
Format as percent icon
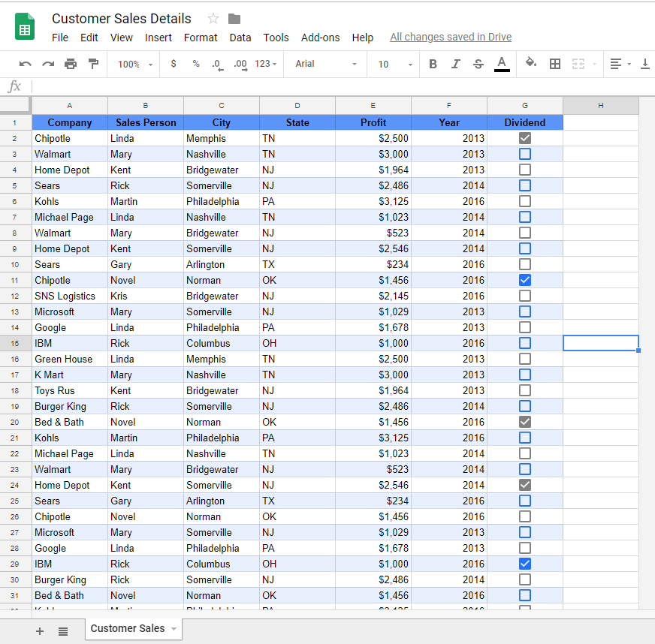[x=196, y=64]
